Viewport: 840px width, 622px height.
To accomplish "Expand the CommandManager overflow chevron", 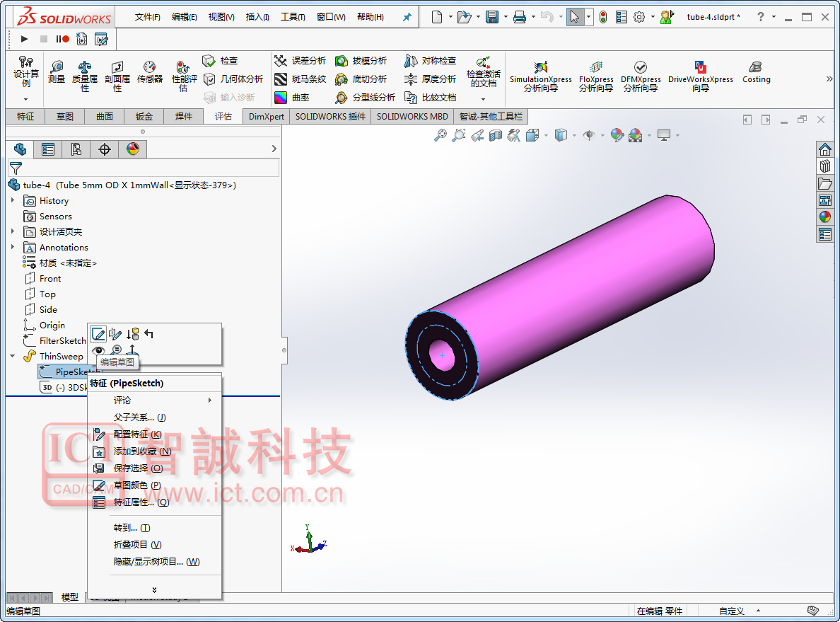I will (829, 79).
